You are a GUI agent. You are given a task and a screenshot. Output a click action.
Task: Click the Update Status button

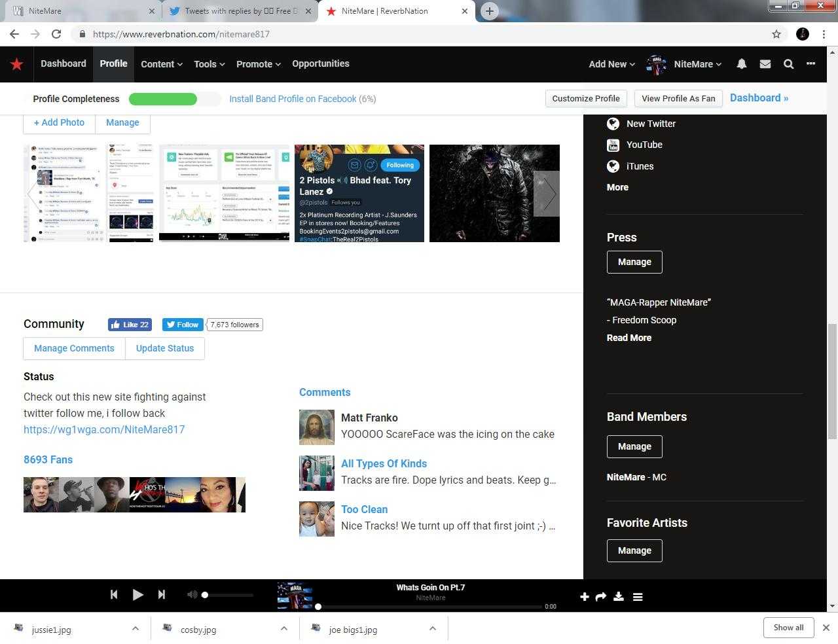[x=165, y=348]
